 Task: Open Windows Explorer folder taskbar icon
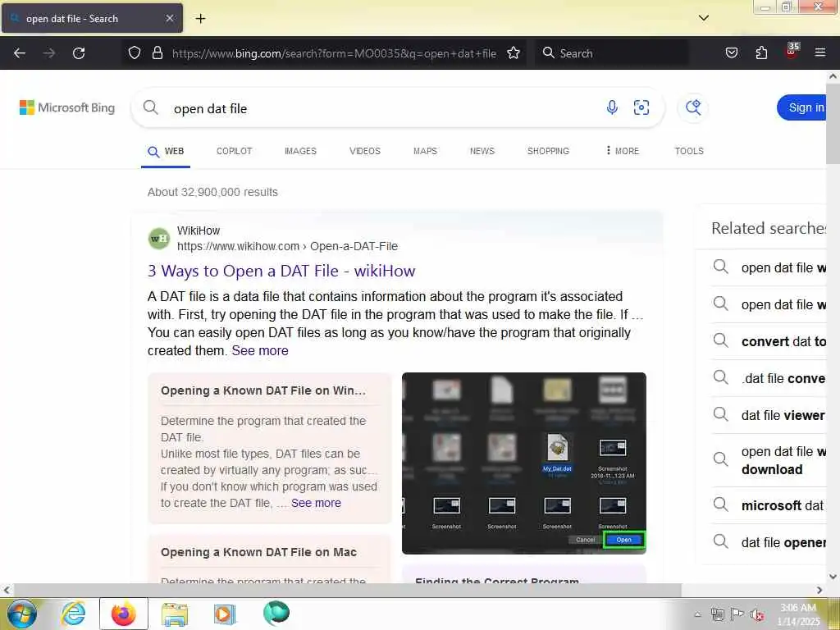point(175,614)
